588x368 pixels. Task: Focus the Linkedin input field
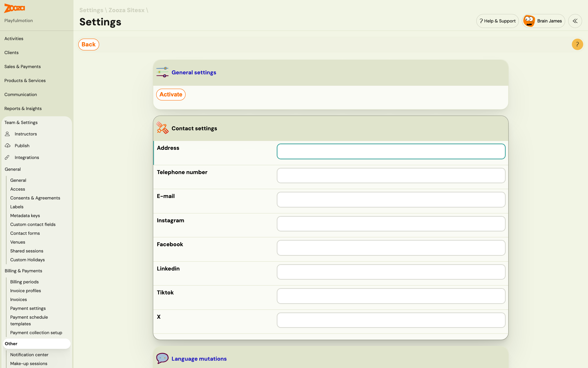pyautogui.click(x=391, y=272)
